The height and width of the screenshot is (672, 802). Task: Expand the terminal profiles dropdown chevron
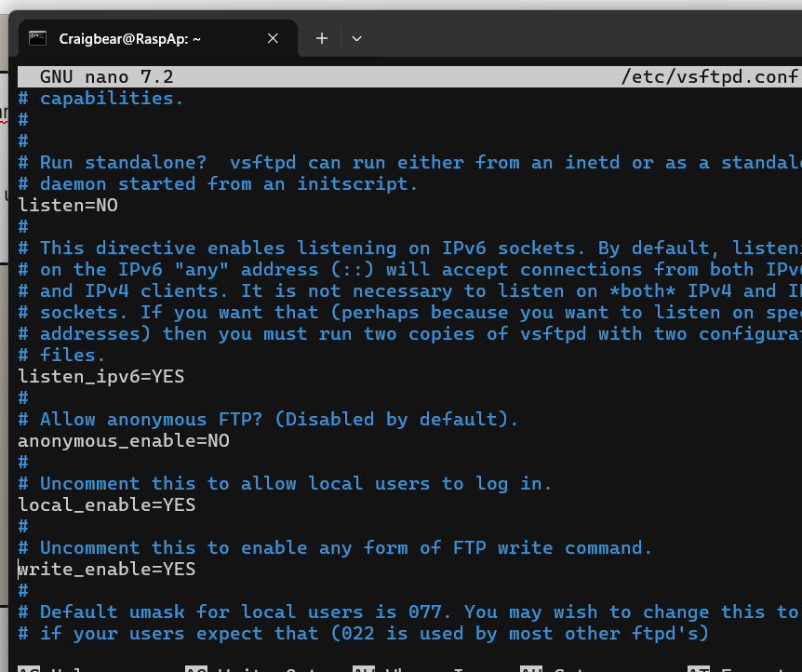pyautogui.click(x=356, y=38)
